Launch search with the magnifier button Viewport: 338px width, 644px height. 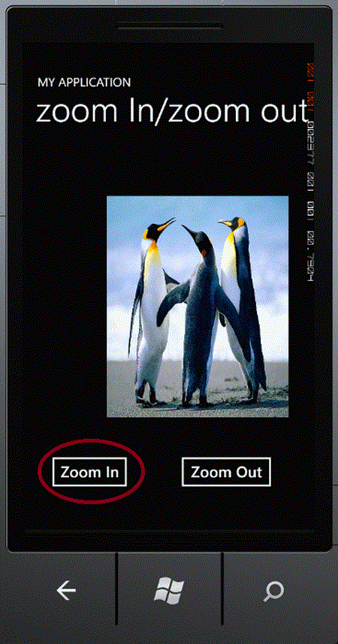[x=273, y=591]
